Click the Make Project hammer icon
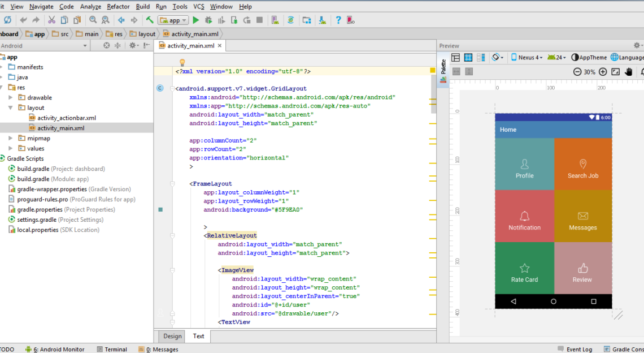This screenshot has width=644, height=353. click(x=150, y=20)
